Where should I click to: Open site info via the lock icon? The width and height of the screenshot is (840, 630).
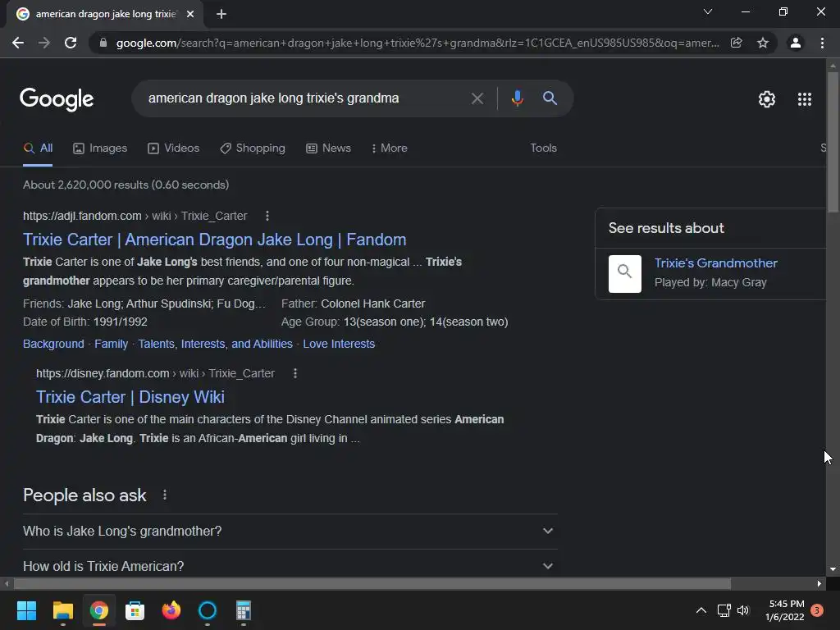(x=103, y=43)
